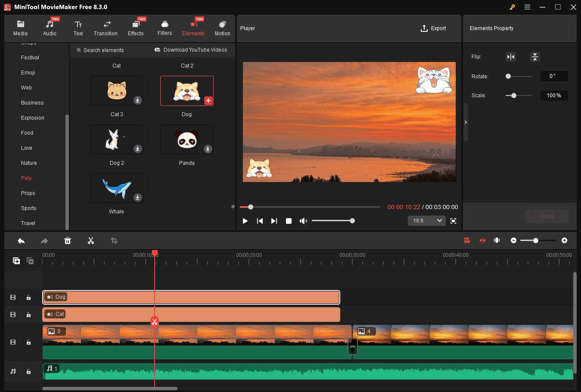581x392 pixels.
Task: Open the Audio tab
Action: [50, 28]
